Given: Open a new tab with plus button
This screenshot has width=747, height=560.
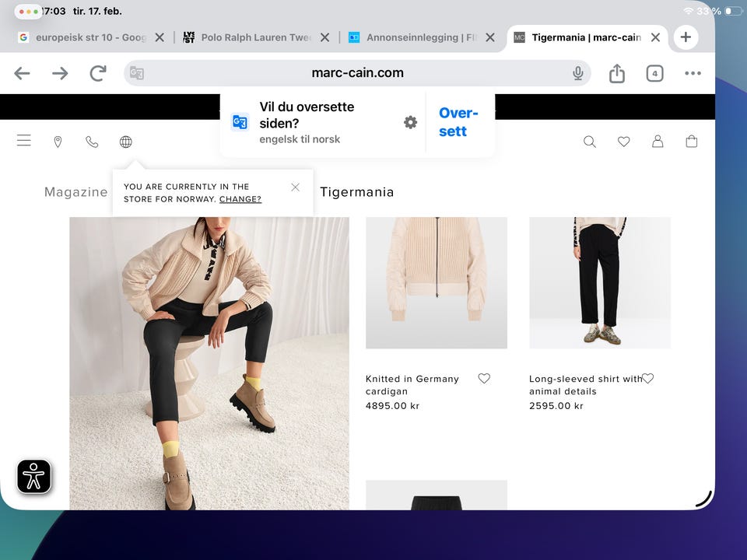Looking at the screenshot, I should click(686, 37).
